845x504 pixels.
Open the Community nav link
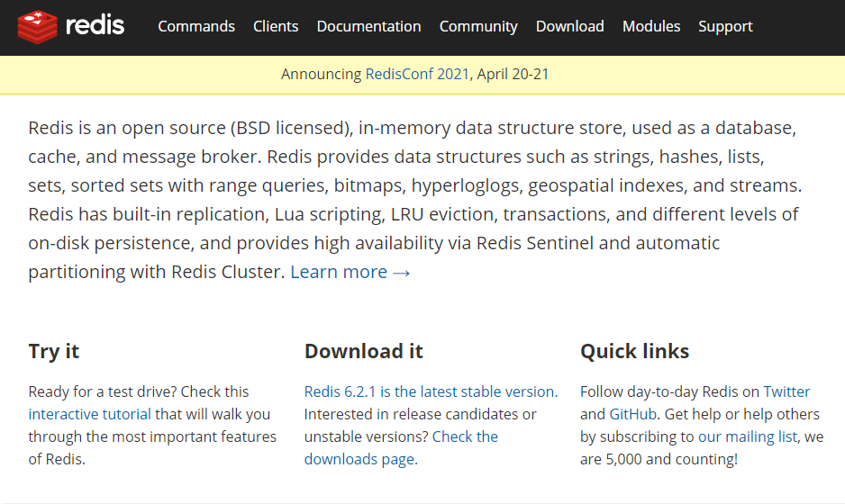478,26
